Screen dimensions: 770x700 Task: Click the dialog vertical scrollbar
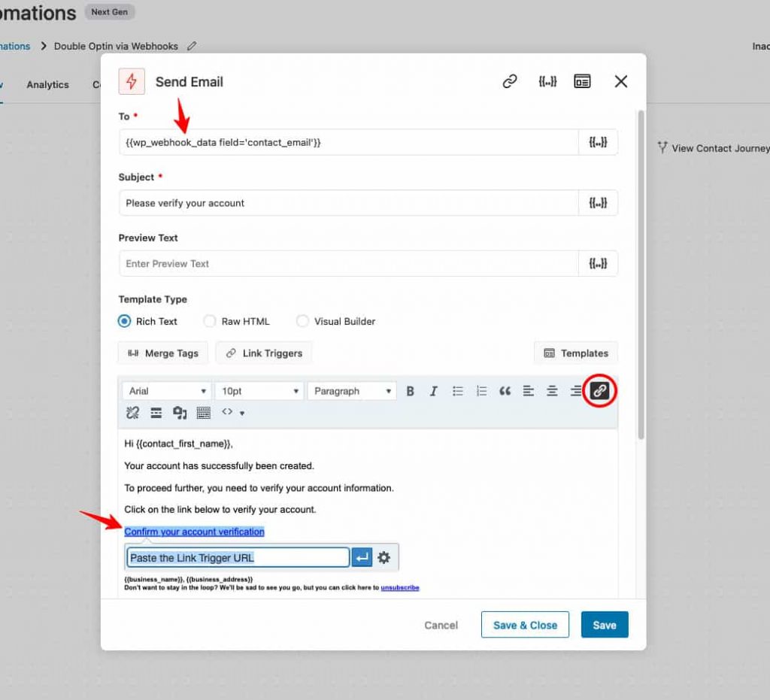(x=641, y=275)
